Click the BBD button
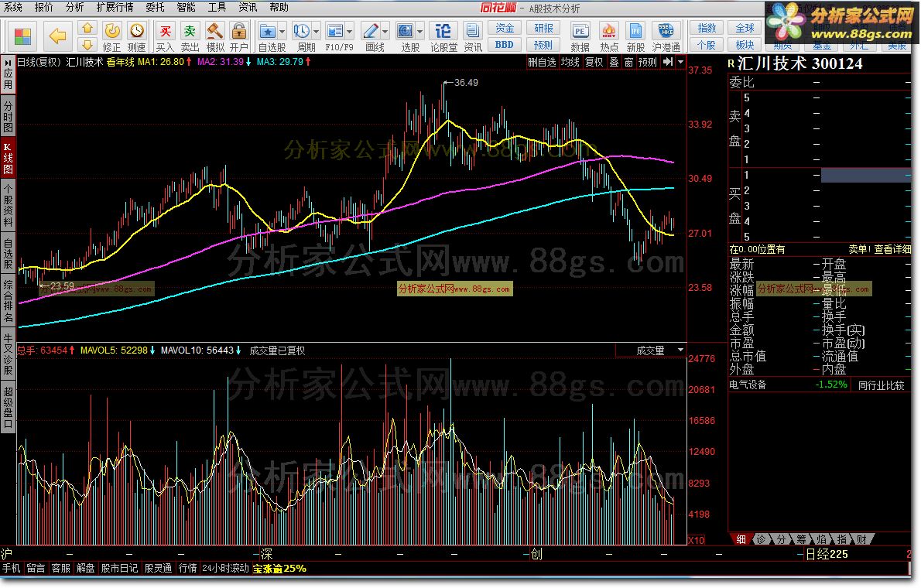The width and height of the screenshot is (921, 588). (x=505, y=45)
